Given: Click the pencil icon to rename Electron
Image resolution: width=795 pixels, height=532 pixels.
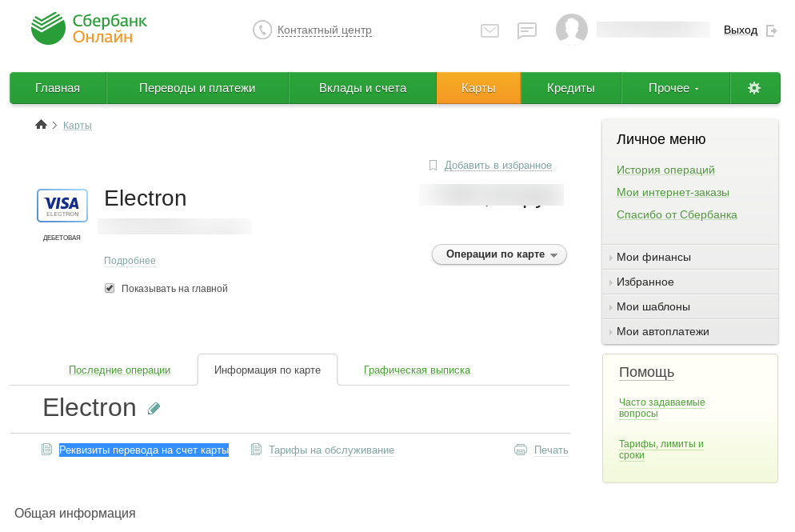Looking at the screenshot, I should (154, 408).
